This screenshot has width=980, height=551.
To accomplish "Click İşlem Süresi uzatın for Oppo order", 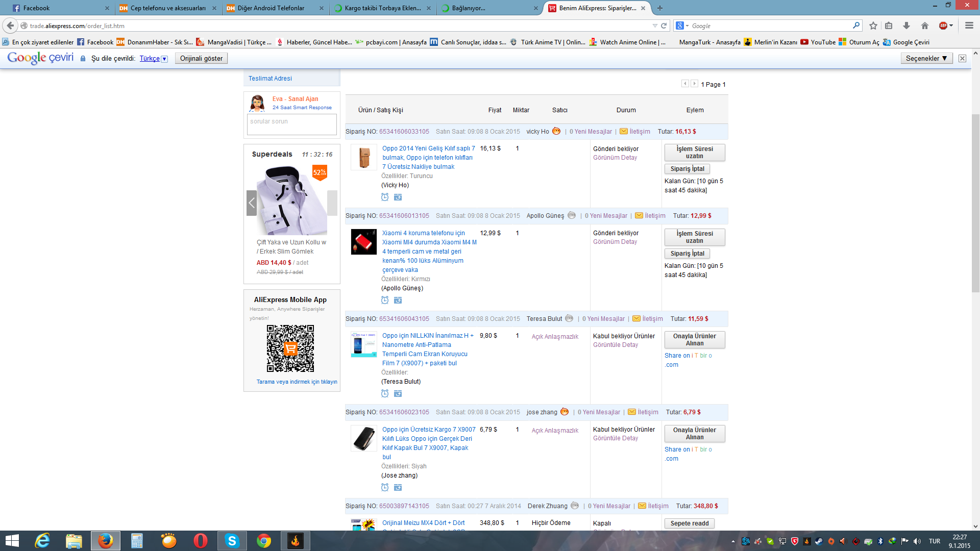I will pos(695,152).
